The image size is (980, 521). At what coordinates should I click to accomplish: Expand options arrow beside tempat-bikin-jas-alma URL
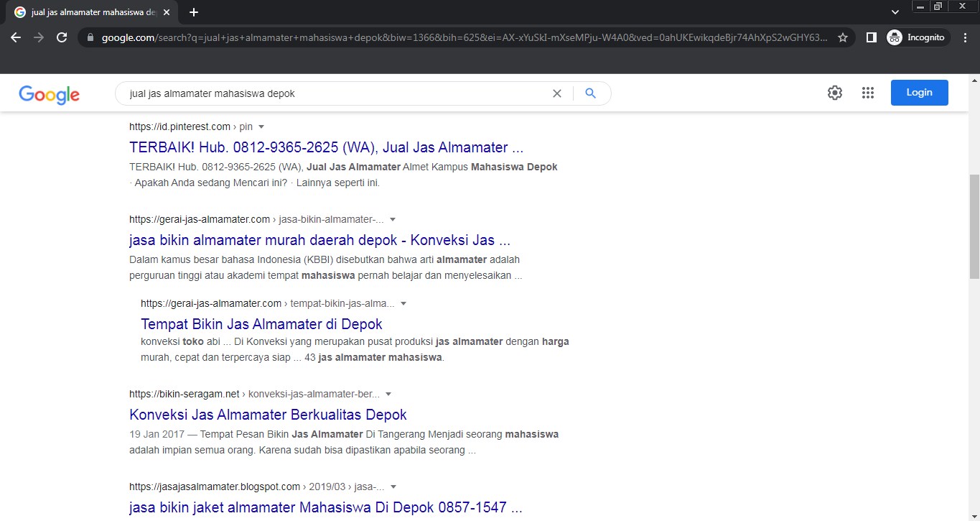tap(403, 303)
